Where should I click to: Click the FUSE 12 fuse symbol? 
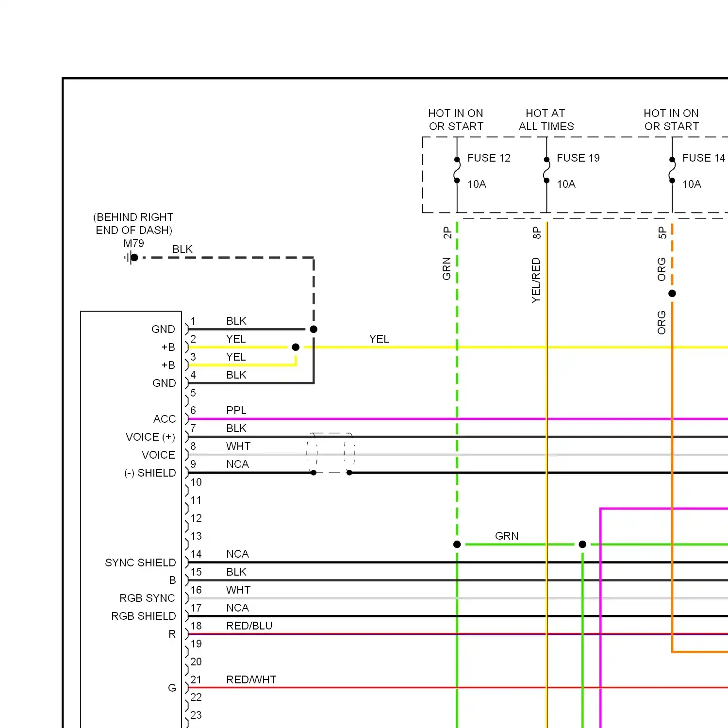[457, 170]
